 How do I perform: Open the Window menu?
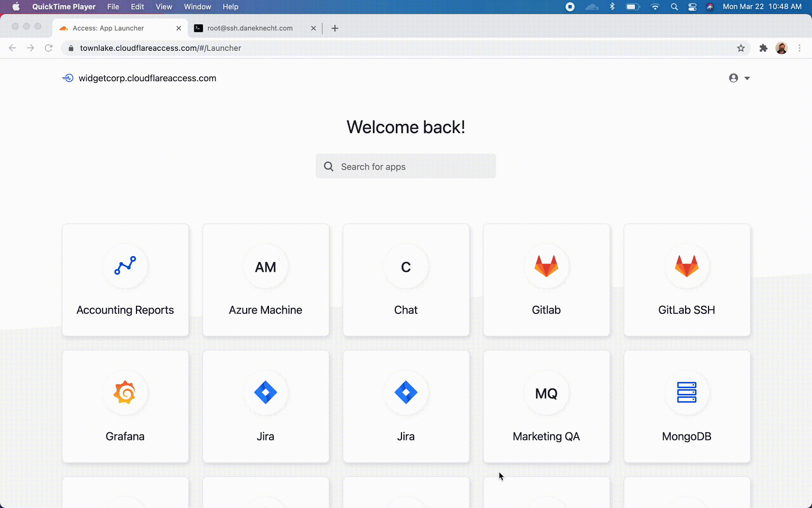point(197,7)
